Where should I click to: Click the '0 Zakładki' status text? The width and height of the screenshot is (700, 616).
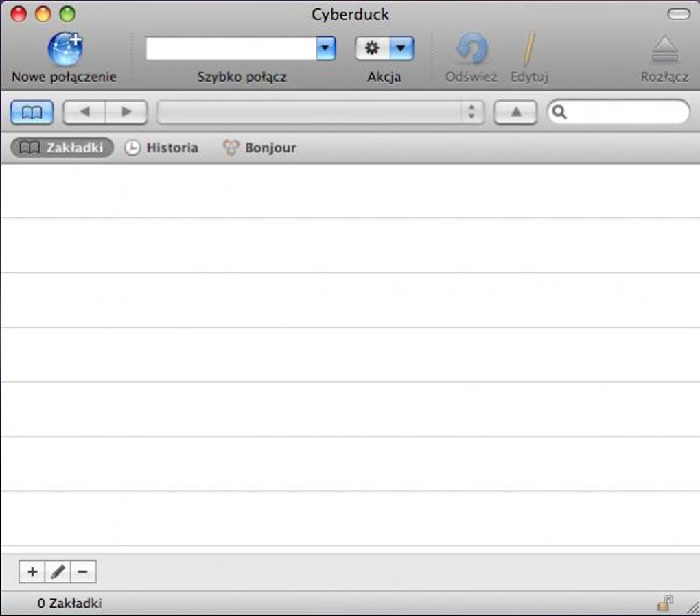coord(69,603)
